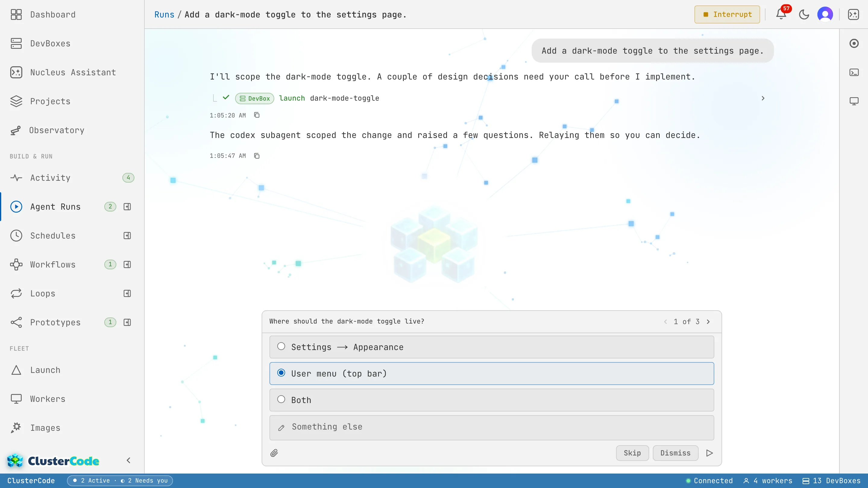Open Workflows in a side panel

pos(127,265)
